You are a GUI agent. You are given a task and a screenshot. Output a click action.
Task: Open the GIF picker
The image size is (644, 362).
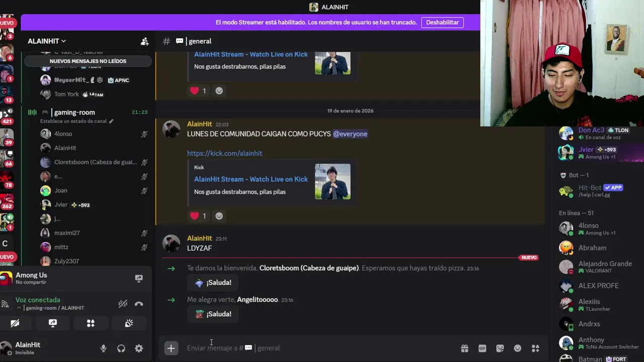click(482, 348)
